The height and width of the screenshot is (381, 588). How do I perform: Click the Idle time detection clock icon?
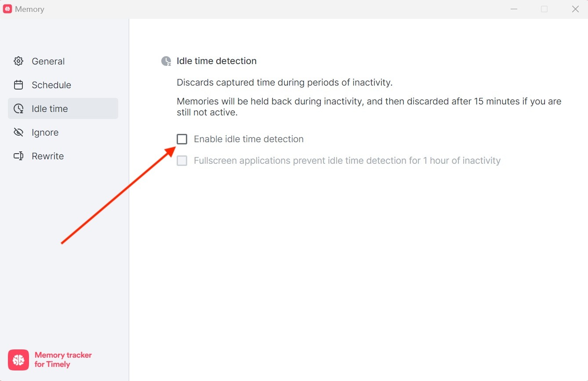point(166,61)
